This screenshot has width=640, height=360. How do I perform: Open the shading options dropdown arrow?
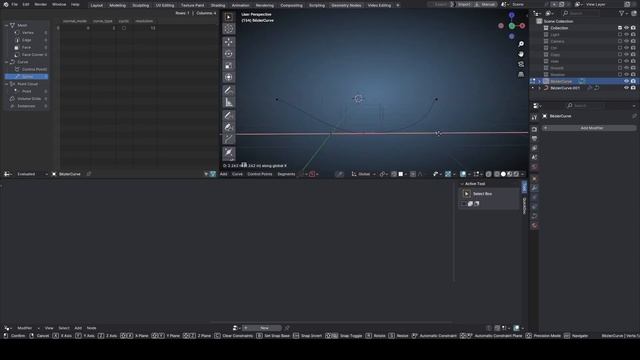pyautogui.click(x=523, y=174)
